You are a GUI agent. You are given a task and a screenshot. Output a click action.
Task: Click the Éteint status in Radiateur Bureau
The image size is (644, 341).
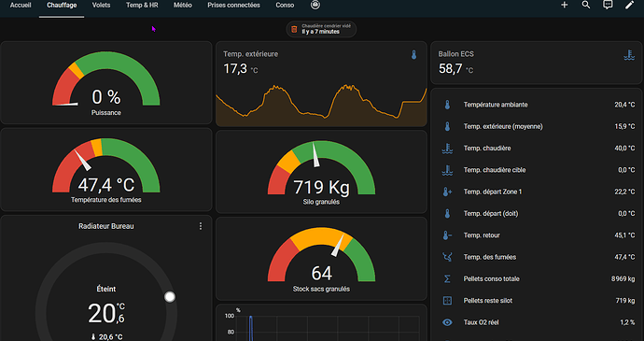coord(106,290)
